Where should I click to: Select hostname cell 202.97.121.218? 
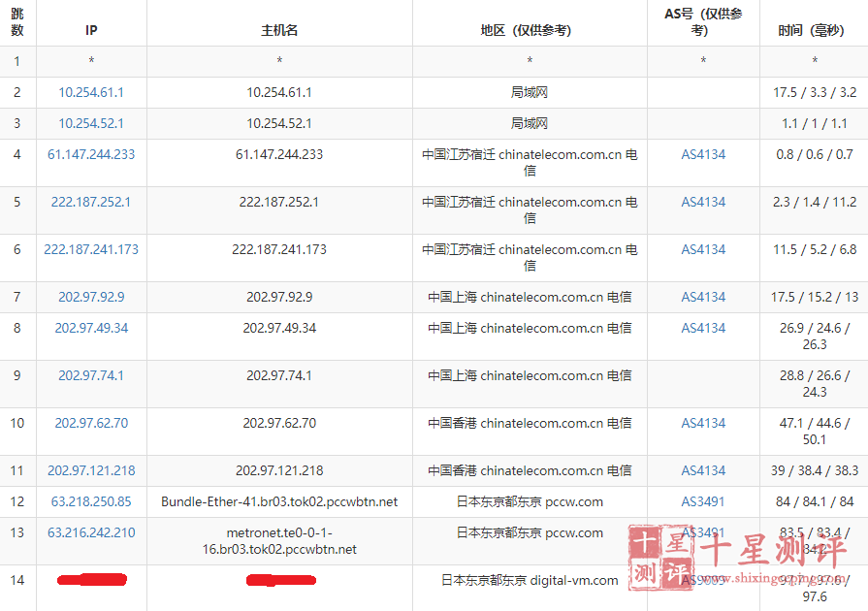tap(279, 471)
